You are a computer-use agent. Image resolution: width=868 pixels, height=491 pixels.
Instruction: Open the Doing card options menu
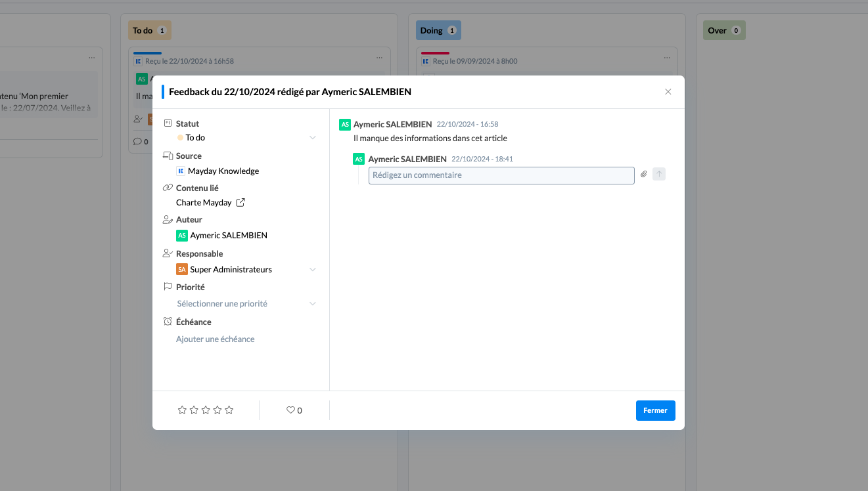click(x=668, y=58)
